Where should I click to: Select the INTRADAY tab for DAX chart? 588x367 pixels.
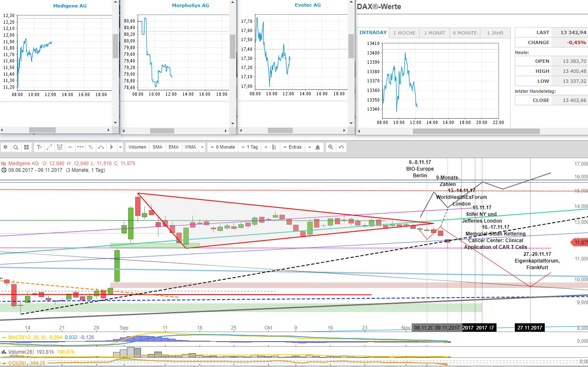pyautogui.click(x=373, y=32)
